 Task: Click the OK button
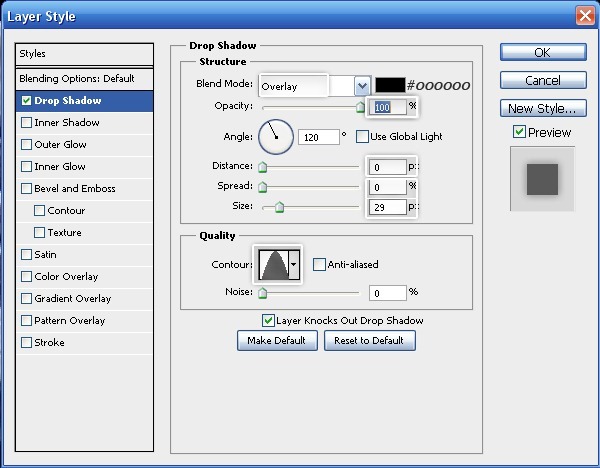pos(542,52)
